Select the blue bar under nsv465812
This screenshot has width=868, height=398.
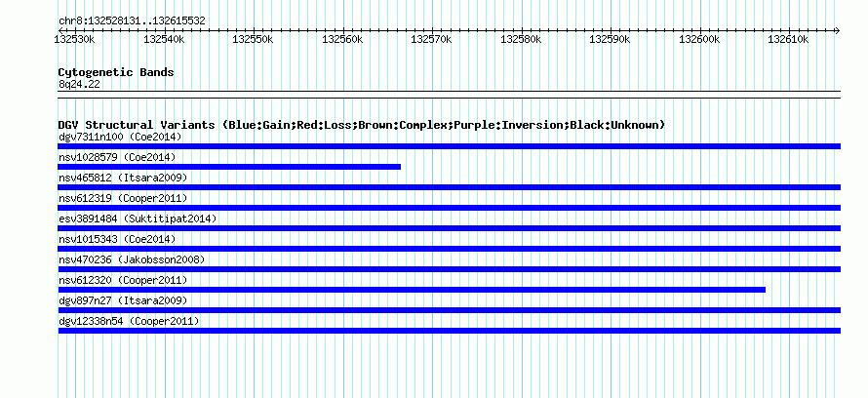pyautogui.click(x=449, y=187)
